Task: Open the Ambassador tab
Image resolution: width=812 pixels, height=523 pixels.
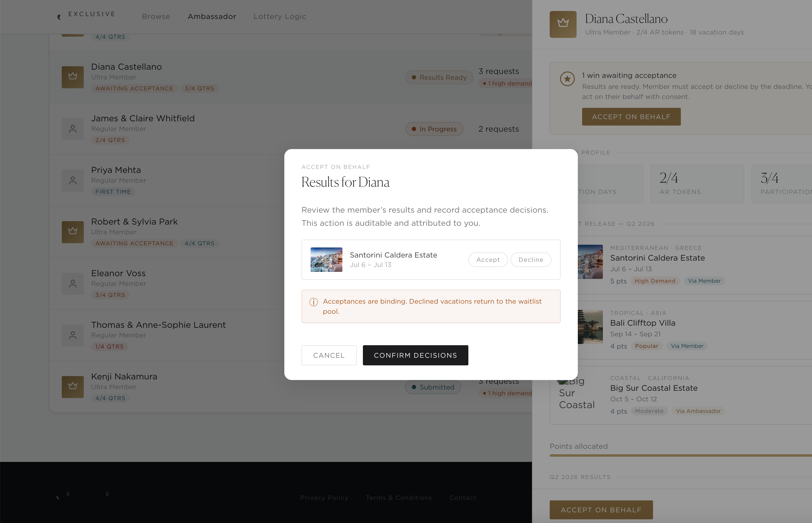Action: 212,16
